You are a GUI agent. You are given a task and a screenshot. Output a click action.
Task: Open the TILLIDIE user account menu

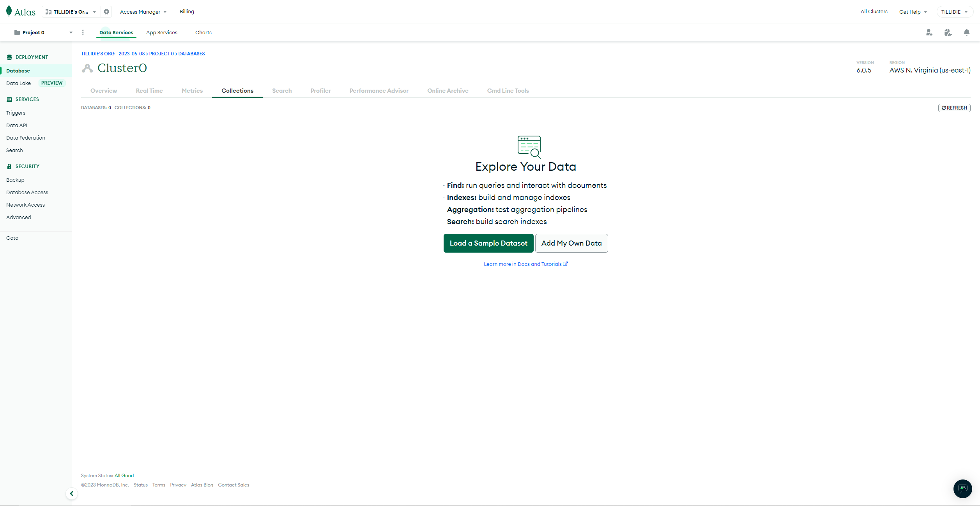point(955,12)
